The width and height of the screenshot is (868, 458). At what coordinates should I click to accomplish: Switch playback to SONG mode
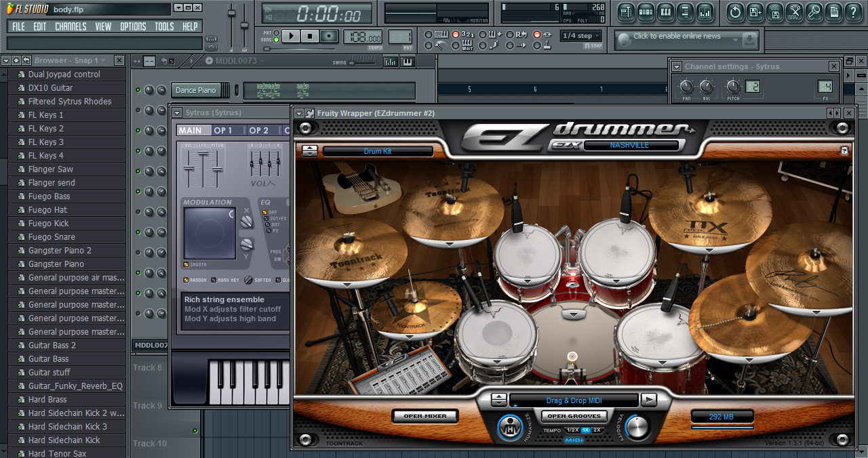click(x=275, y=38)
